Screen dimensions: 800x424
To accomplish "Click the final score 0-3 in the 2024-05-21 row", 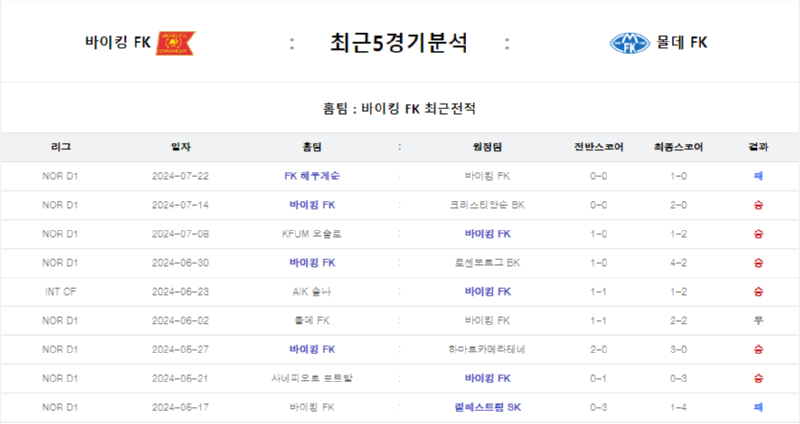I will point(678,379).
